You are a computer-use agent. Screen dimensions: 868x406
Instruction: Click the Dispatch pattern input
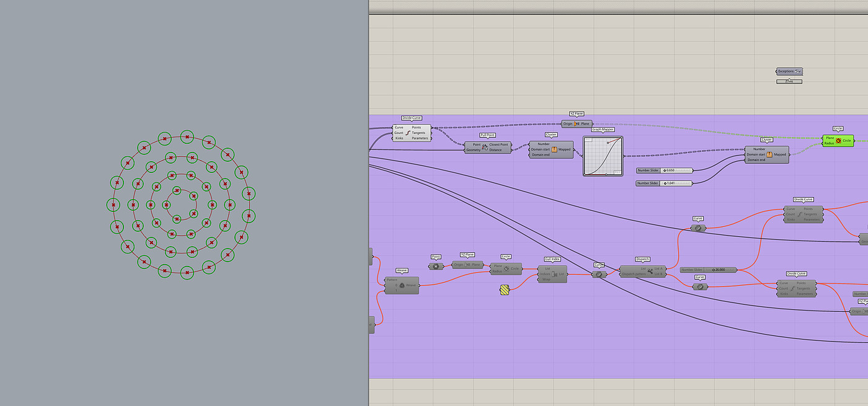tap(634, 274)
